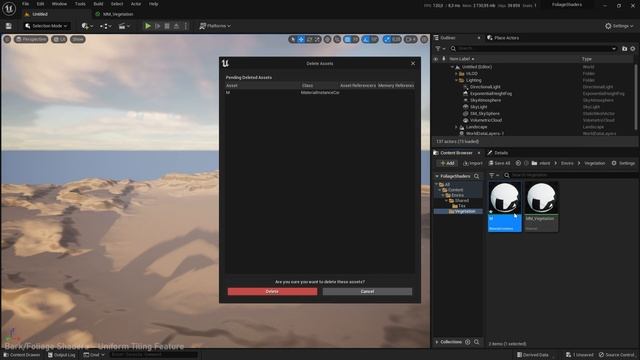Image resolution: width=640 pixels, height=360 pixels.
Task: Save the current level with disk icon
Action: point(9,26)
